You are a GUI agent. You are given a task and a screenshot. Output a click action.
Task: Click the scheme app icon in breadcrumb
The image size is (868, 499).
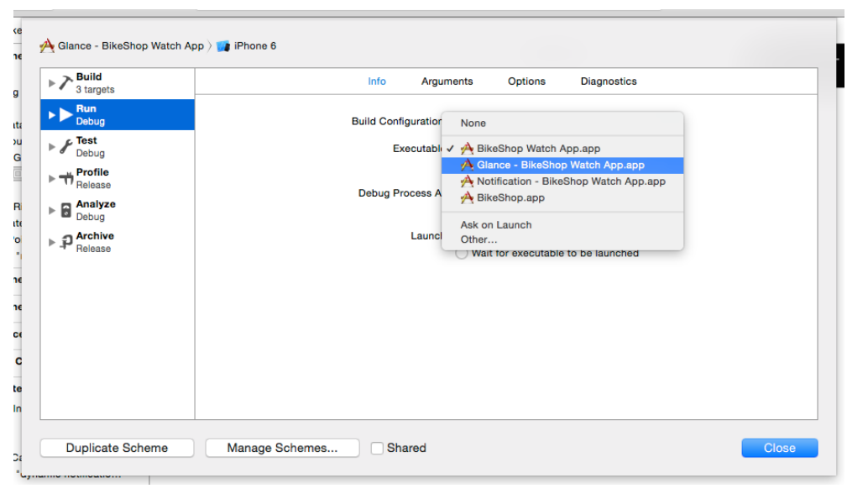[47, 46]
